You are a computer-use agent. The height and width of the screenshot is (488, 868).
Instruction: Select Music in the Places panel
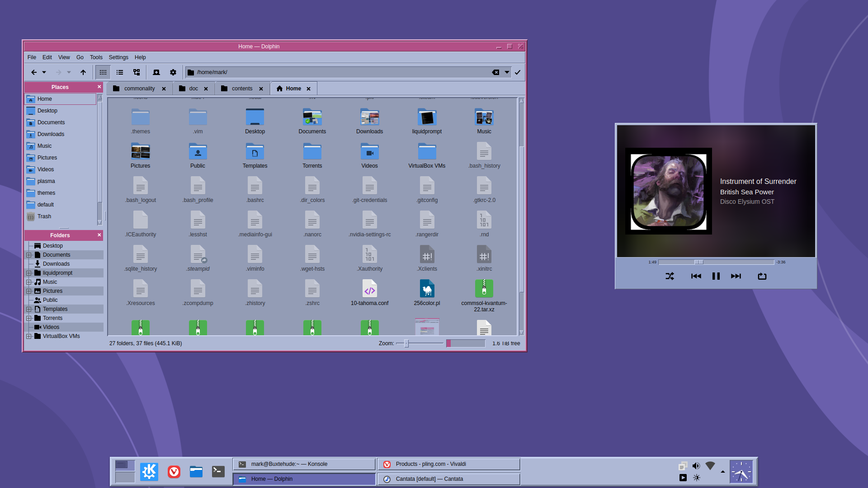pos(61,146)
